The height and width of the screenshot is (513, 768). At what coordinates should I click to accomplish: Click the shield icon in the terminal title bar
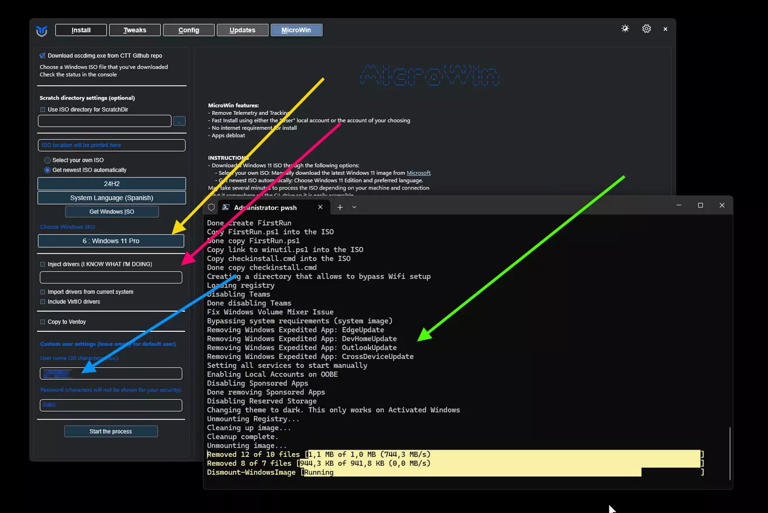click(211, 207)
